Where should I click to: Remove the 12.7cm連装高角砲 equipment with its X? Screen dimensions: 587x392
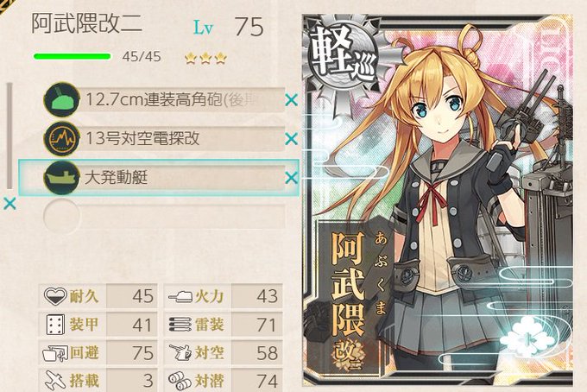pyautogui.click(x=291, y=100)
